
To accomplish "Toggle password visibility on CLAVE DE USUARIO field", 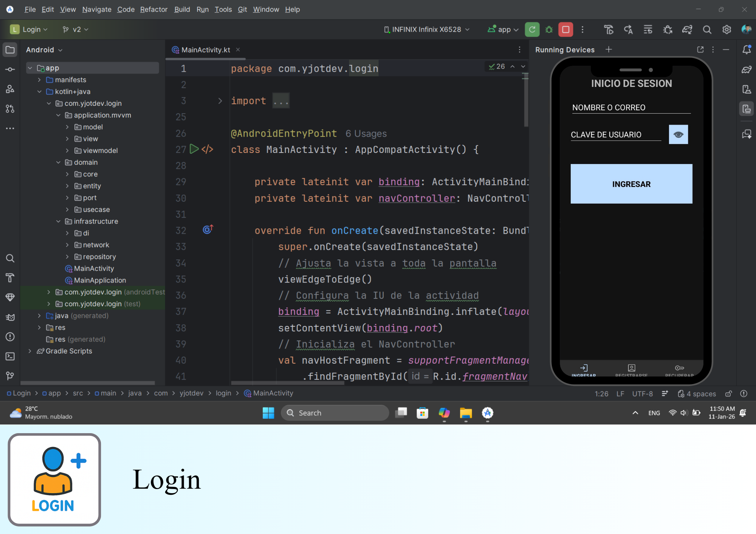I will click(x=678, y=134).
